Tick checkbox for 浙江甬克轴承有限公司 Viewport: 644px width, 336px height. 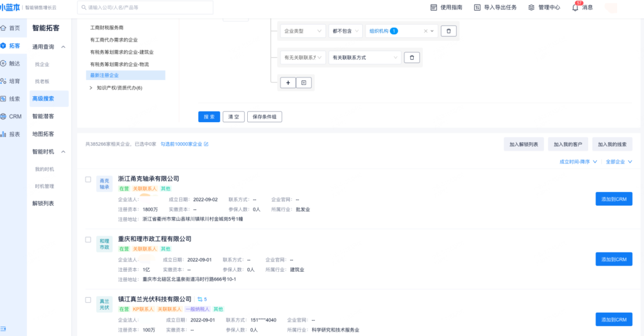tap(88, 179)
